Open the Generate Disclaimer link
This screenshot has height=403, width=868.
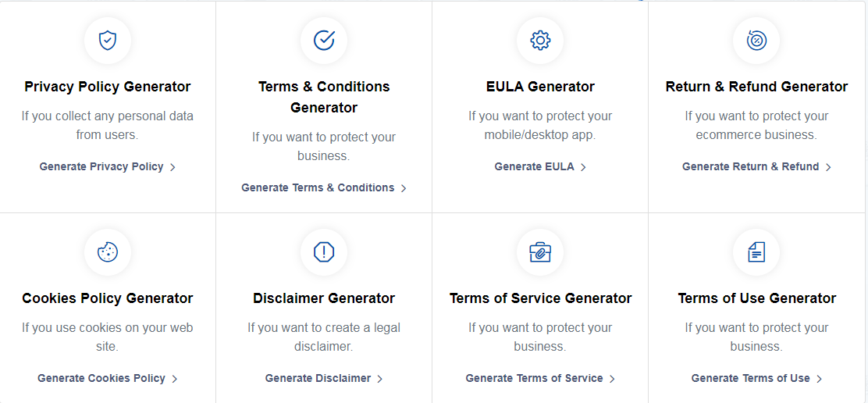(324, 379)
